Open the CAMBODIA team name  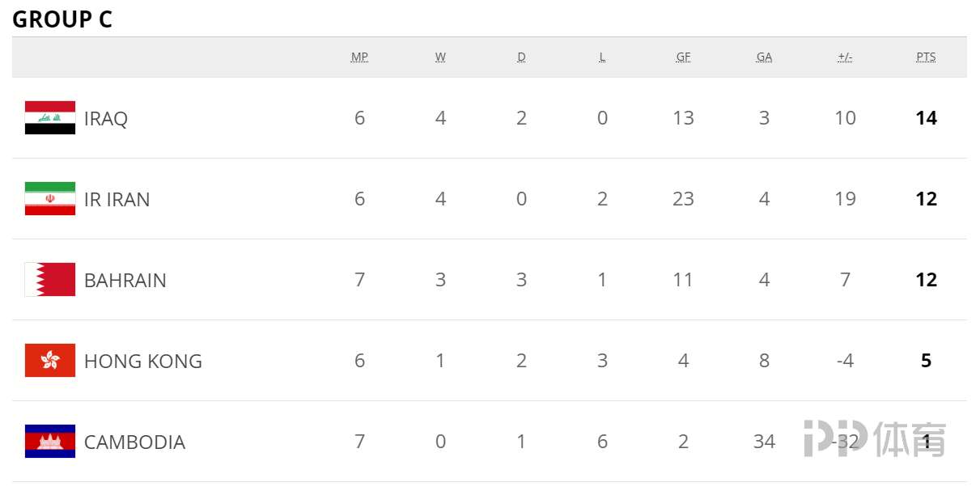pyautogui.click(x=135, y=442)
